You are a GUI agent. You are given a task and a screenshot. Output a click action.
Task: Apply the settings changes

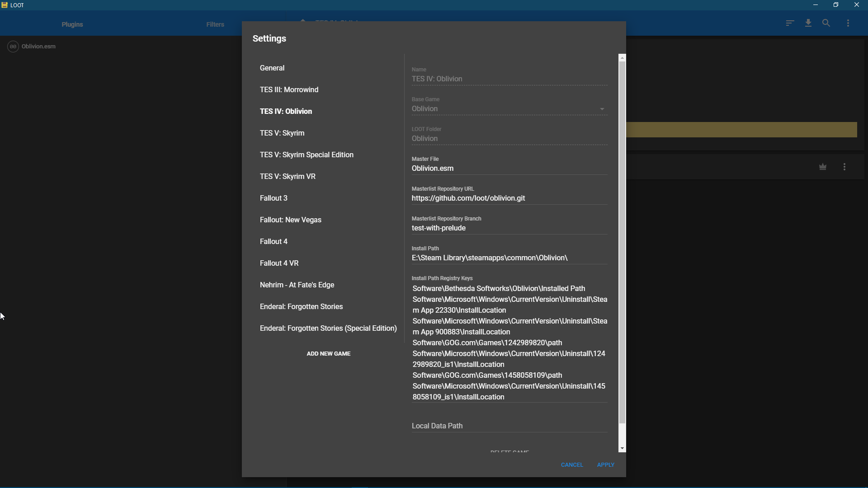coord(606,465)
